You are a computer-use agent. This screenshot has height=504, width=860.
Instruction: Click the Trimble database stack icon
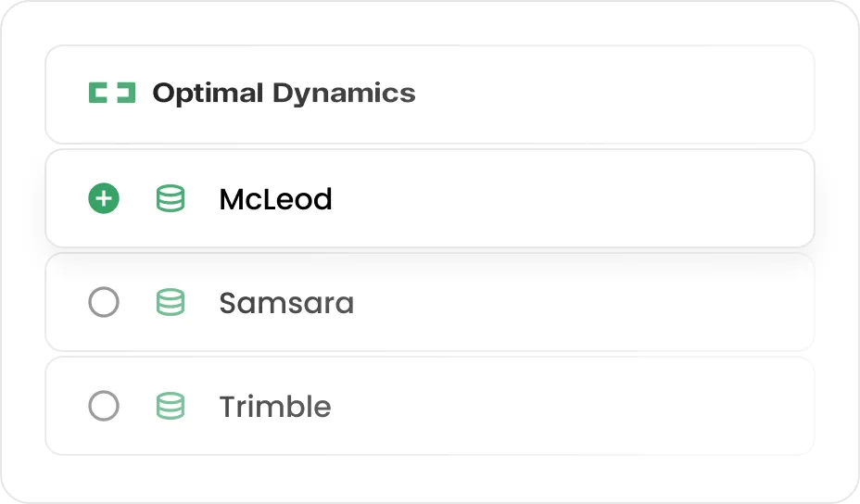[170, 406]
